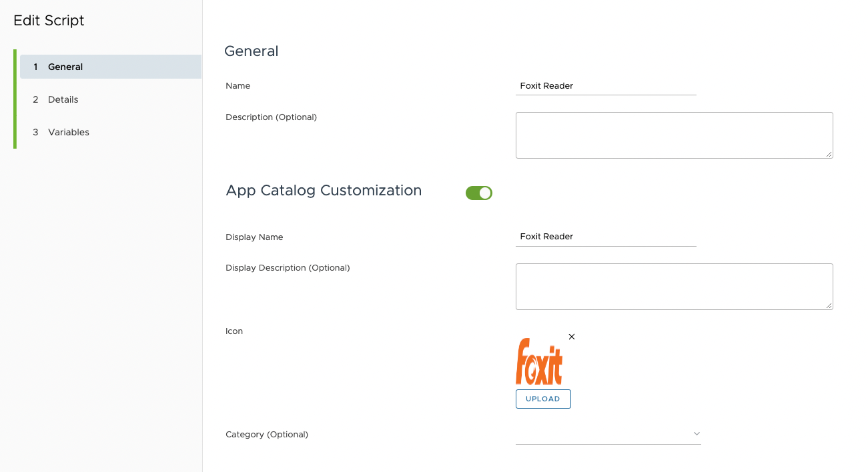Focus the Display Description text area
The width and height of the screenshot is (868, 472).
(674, 287)
